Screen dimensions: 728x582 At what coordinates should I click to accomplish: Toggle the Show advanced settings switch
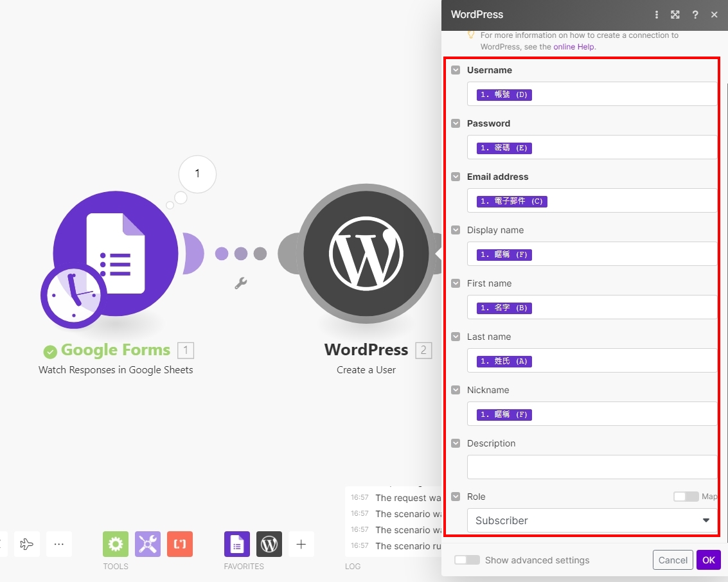point(467,560)
